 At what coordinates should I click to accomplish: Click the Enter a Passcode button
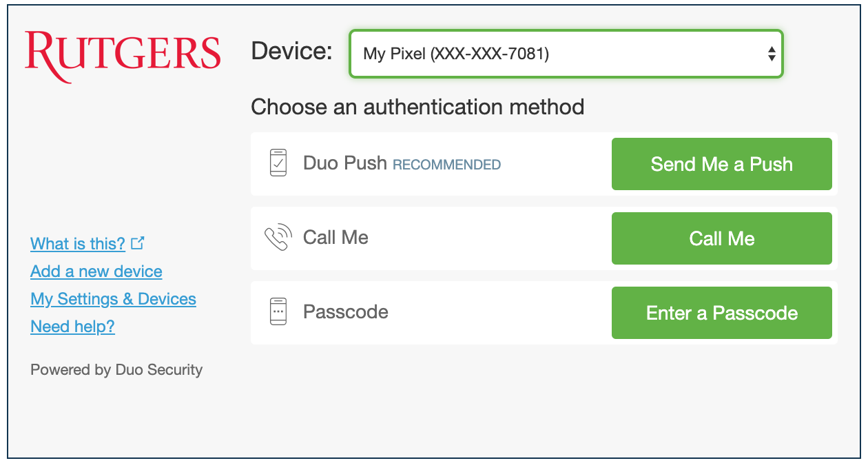pos(722,312)
